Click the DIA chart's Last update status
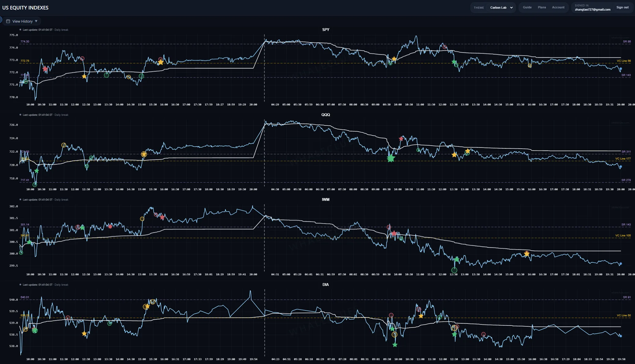The width and height of the screenshot is (635, 364). click(44, 285)
